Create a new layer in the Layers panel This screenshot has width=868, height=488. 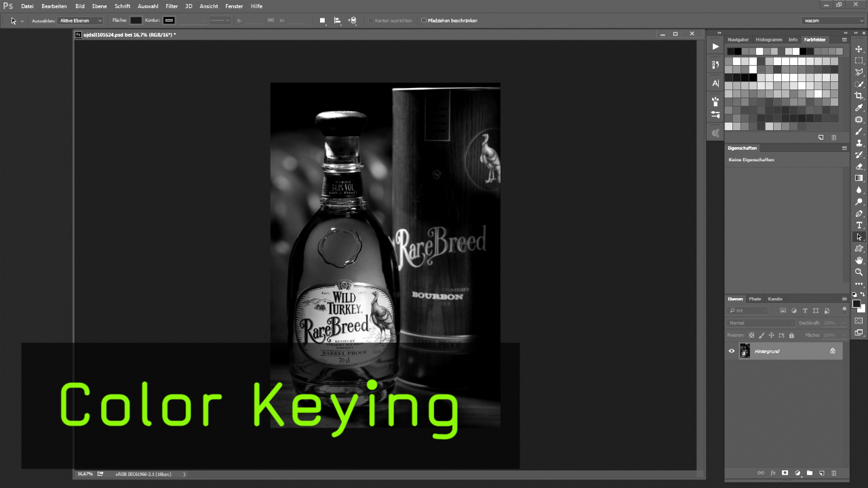click(822, 473)
